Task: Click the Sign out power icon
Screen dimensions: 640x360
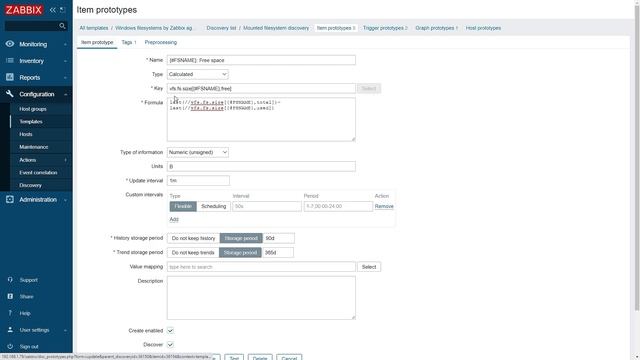Action: tap(10, 346)
